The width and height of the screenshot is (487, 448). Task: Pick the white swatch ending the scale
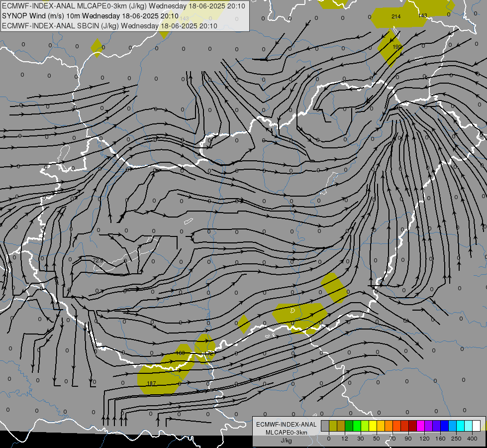coord(477,426)
